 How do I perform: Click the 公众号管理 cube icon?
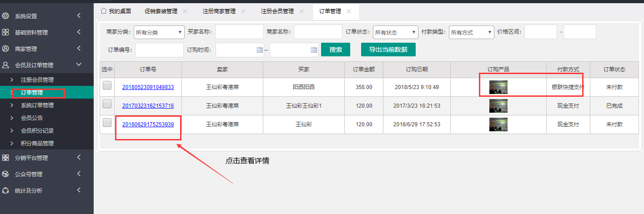point(5,174)
